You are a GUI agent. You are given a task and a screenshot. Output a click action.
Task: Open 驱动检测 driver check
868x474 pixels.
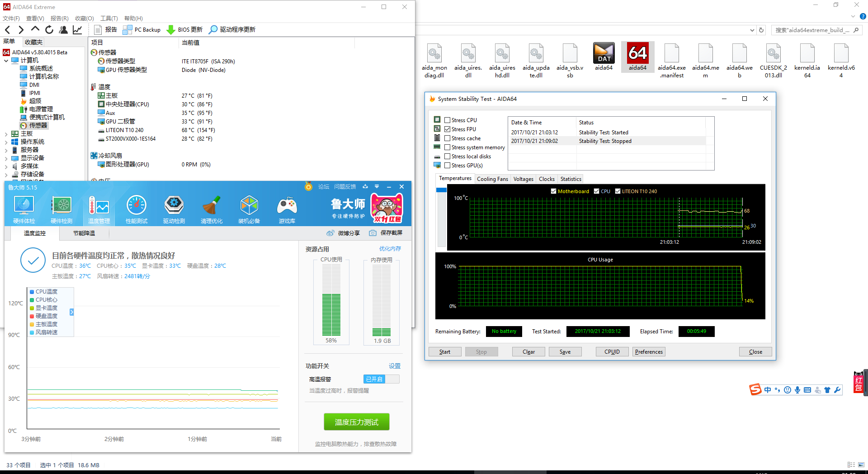(x=174, y=209)
